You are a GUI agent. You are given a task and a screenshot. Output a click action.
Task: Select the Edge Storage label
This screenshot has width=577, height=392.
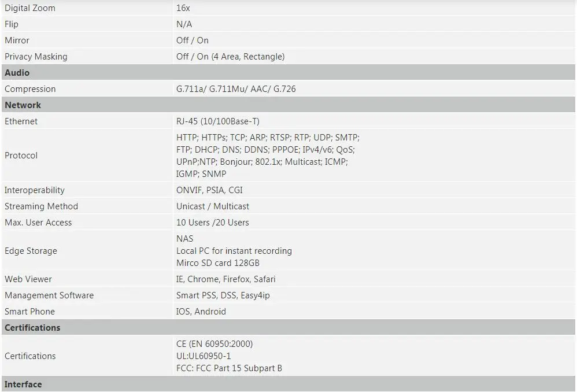point(31,251)
